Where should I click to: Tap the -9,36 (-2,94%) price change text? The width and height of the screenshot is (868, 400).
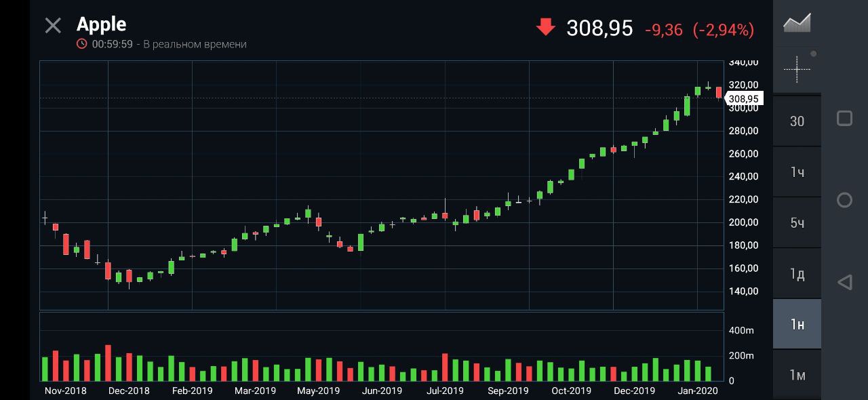pyautogui.click(x=698, y=30)
